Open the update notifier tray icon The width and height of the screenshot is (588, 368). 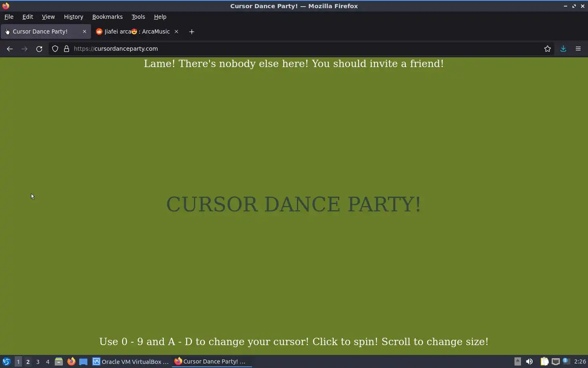(566, 361)
